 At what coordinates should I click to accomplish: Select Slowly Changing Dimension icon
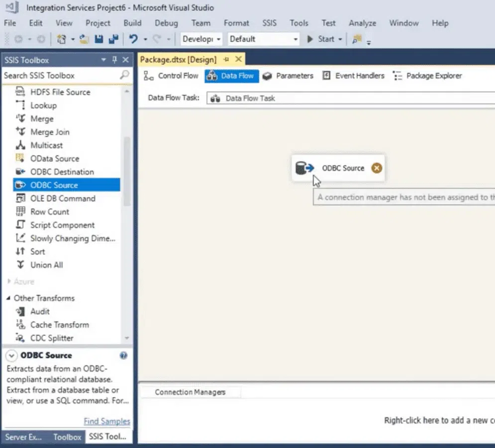click(x=20, y=238)
